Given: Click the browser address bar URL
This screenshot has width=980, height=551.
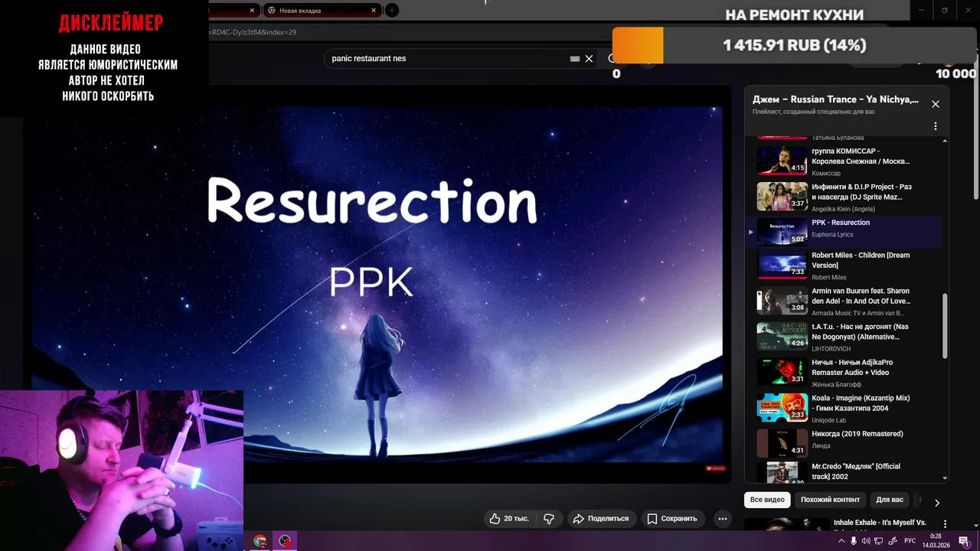Looking at the screenshot, I should (x=253, y=32).
